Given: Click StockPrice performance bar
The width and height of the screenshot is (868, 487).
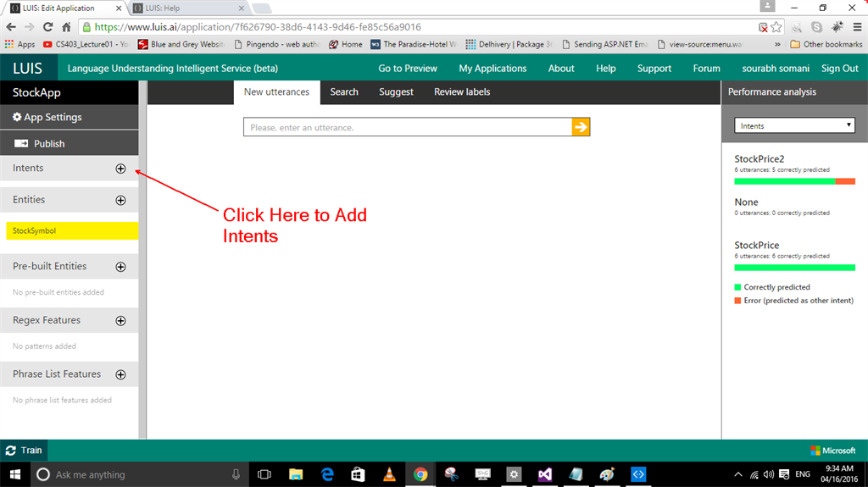Looking at the screenshot, I should tap(794, 268).
